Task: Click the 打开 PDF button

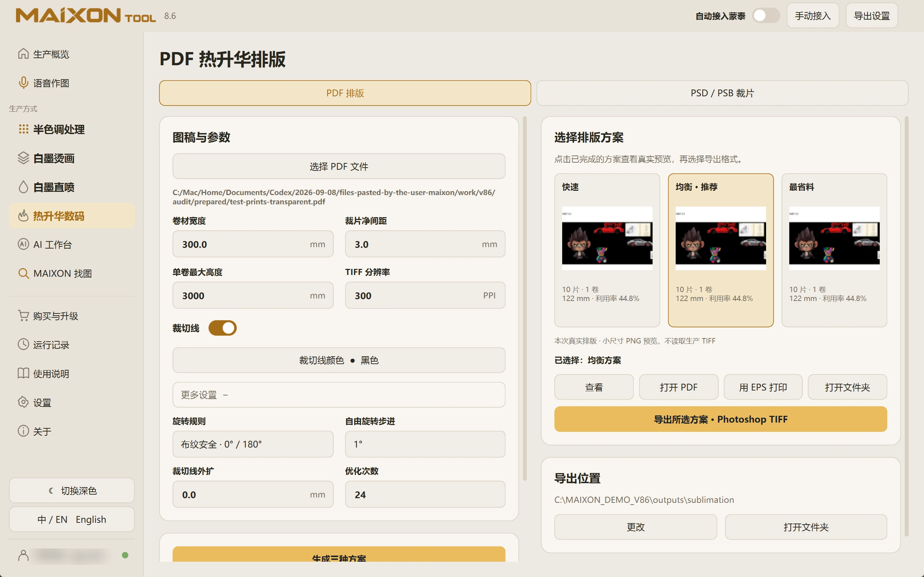Action: [x=678, y=387]
